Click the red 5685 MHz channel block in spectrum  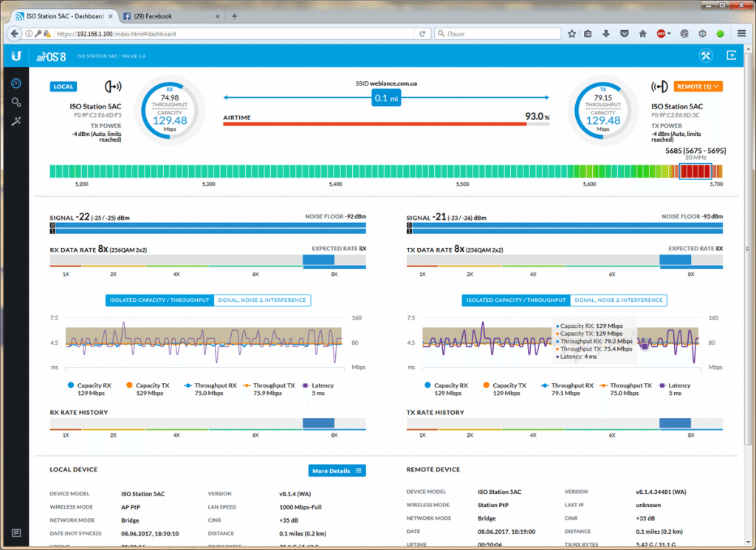pyautogui.click(x=695, y=171)
